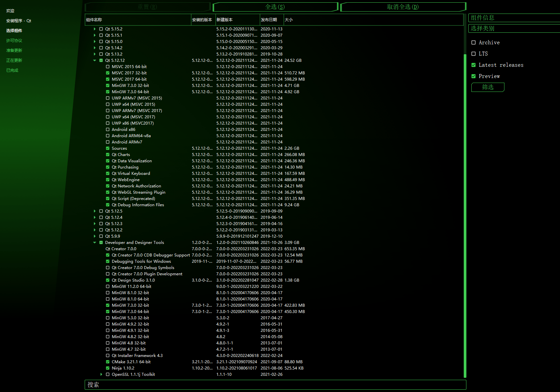This screenshot has width=560, height=392.
Task: Click the 24.52 GB size cell
Action: pos(293,60)
